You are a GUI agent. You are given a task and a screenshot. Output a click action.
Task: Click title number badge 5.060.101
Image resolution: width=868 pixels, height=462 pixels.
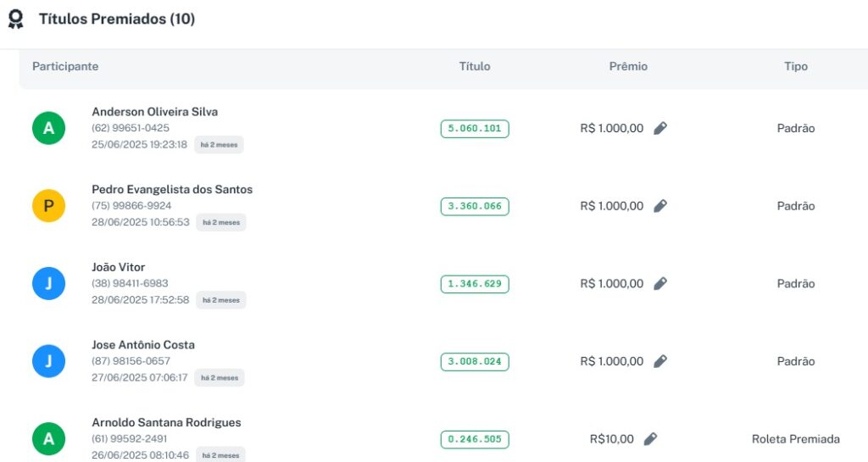tap(475, 129)
